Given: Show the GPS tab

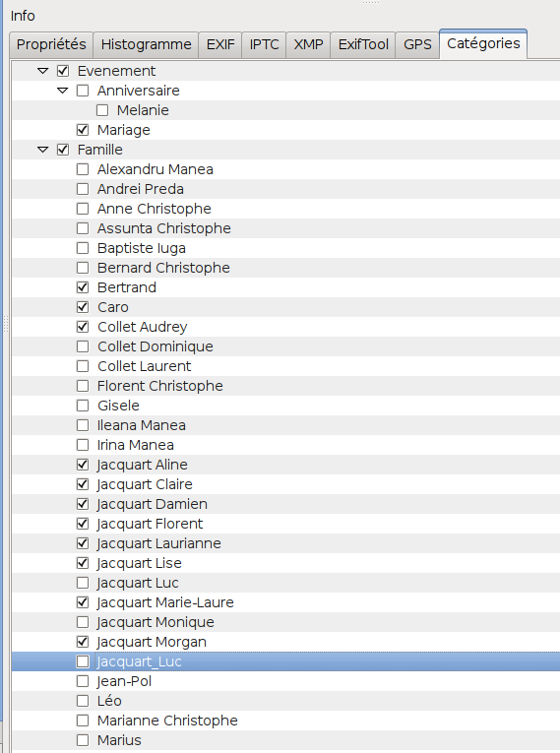Looking at the screenshot, I should pos(417,44).
